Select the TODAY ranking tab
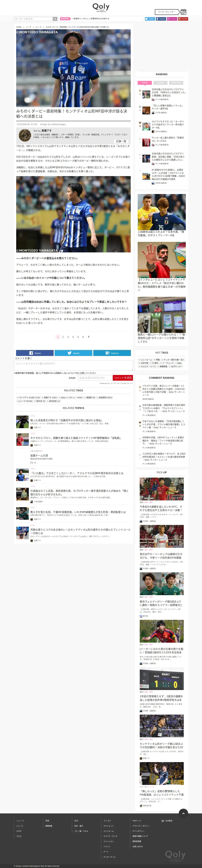The height and width of the screenshot is (868, 202). [145, 83]
